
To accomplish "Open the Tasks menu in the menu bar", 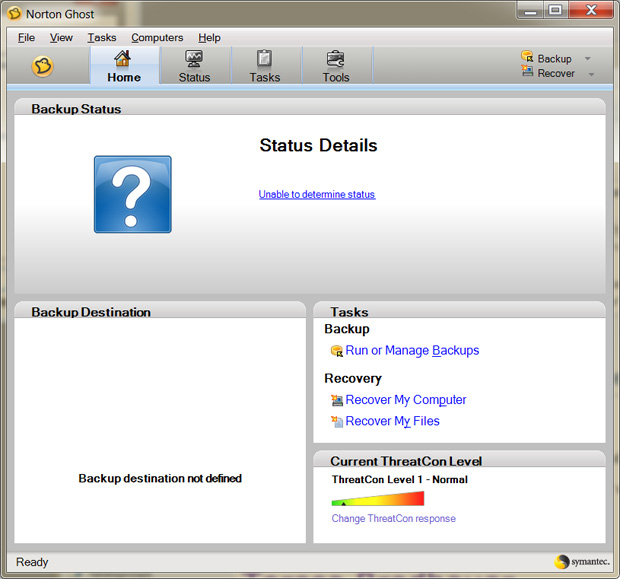I will click(102, 38).
